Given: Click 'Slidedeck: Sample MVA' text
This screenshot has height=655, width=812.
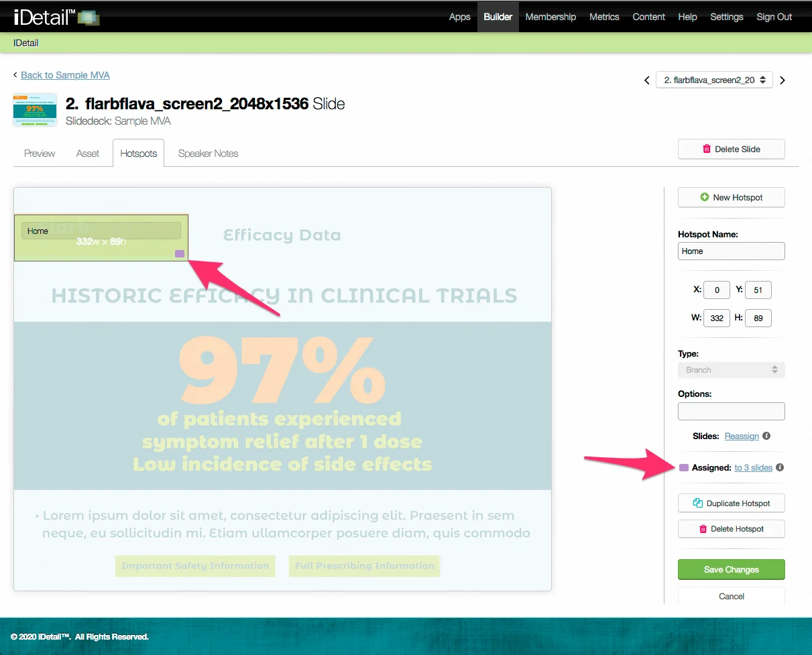Looking at the screenshot, I should (x=118, y=121).
